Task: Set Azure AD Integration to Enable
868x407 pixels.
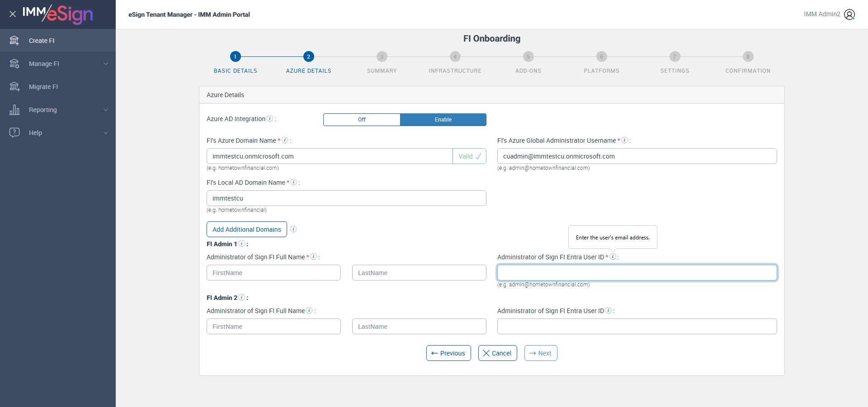Action: (443, 120)
